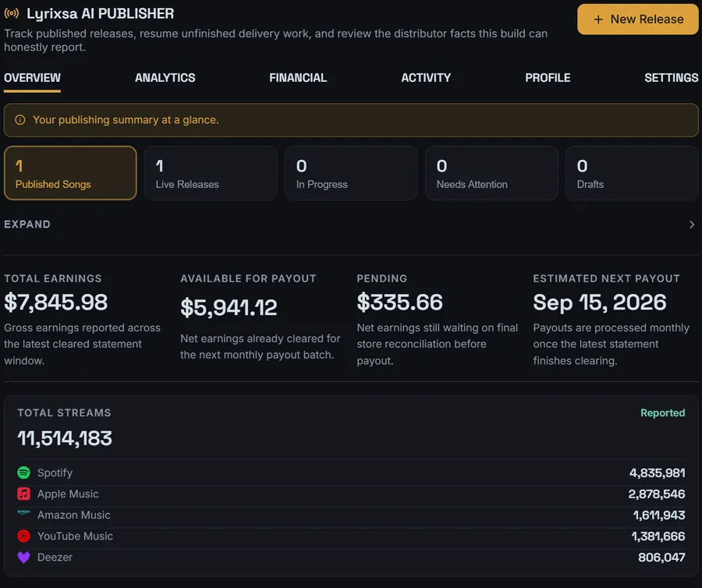Click the Amazon Music icon
Screen dimensions: 702x588
pos(23,512)
